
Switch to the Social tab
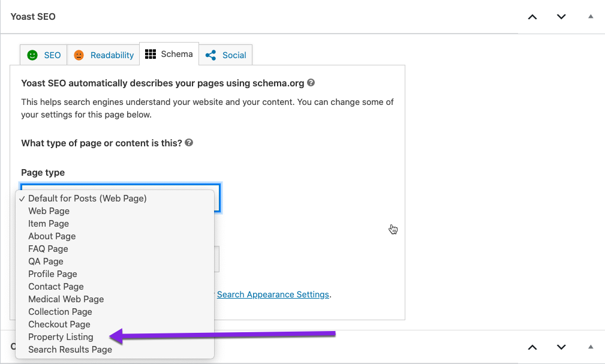pos(234,55)
